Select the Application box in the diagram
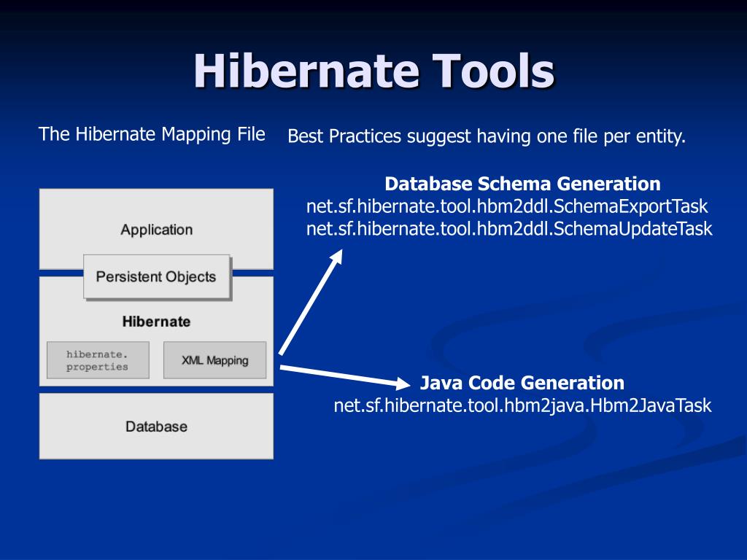Screen dimensions: 747x560 coord(156,229)
